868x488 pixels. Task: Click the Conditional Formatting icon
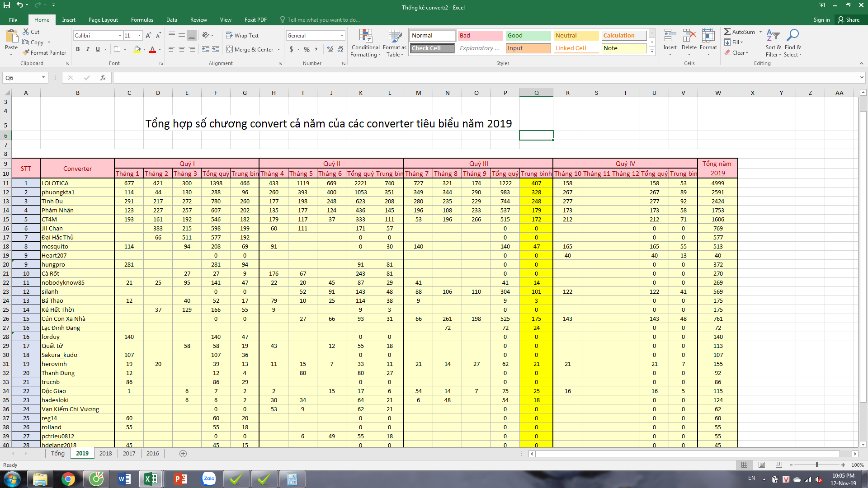tap(365, 37)
